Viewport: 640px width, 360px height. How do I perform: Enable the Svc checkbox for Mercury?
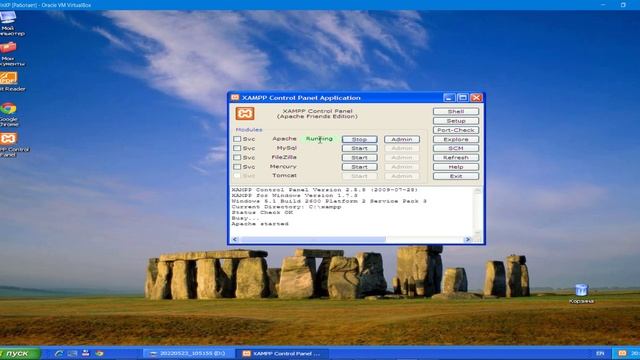(237, 167)
